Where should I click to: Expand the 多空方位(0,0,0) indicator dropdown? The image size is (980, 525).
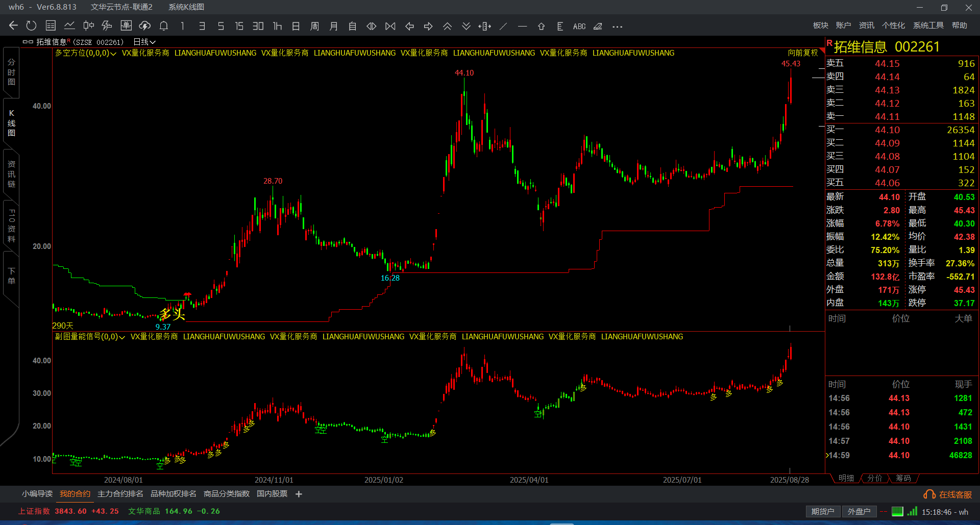coord(86,53)
